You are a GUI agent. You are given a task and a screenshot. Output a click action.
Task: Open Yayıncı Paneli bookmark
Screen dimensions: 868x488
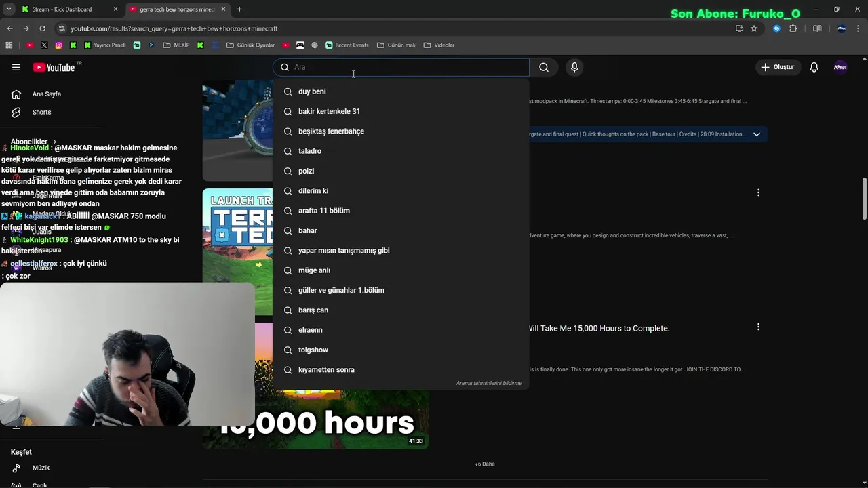(x=105, y=45)
